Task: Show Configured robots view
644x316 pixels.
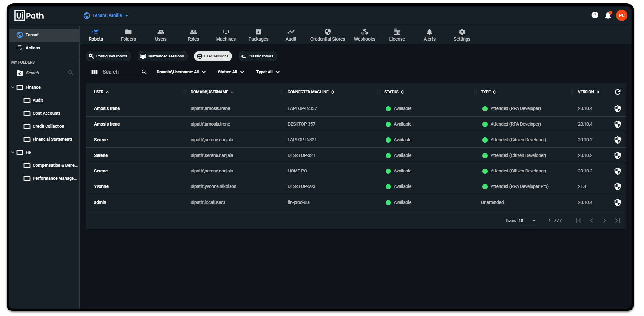Action: pyautogui.click(x=109, y=56)
